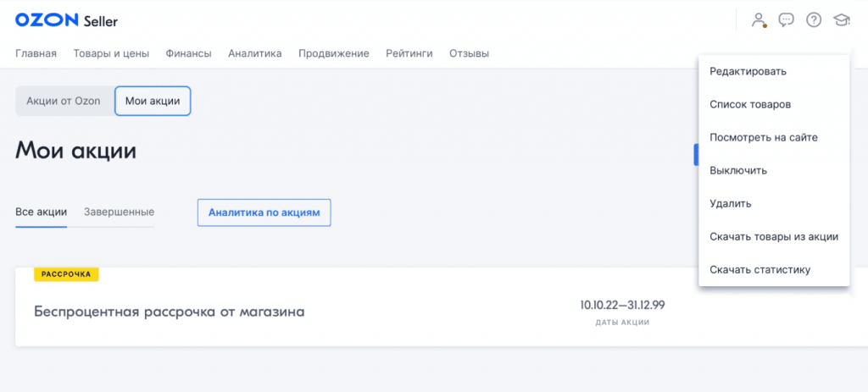This screenshot has height=392, width=868.
Task: Switch to the Акции от Ozon toggle
Action: (64, 101)
